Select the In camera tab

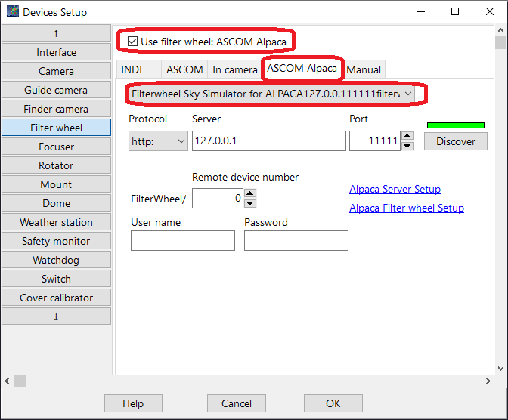point(234,69)
